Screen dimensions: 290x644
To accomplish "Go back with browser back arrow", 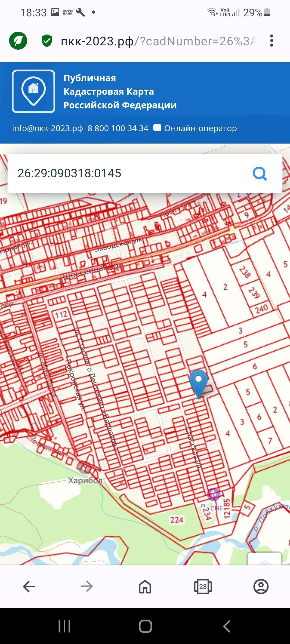I will 29,587.
